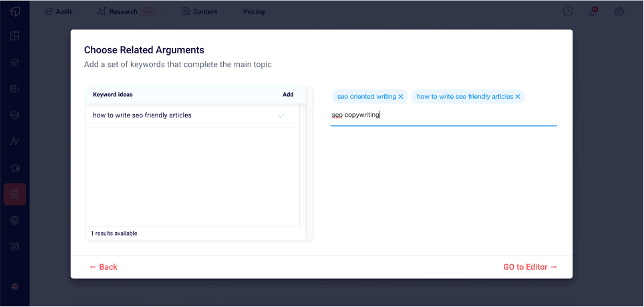Screen dimensions: 644x307
Task: Expand the Audit dropdown menu
Action: coord(63,11)
